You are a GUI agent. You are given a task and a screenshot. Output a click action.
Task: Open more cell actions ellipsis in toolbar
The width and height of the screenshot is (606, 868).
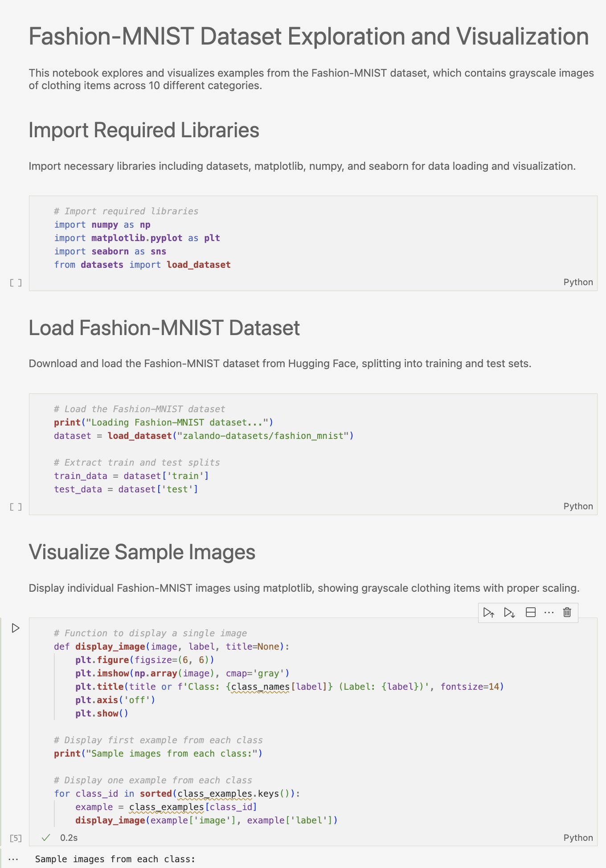pyautogui.click(x=549, y=613)
